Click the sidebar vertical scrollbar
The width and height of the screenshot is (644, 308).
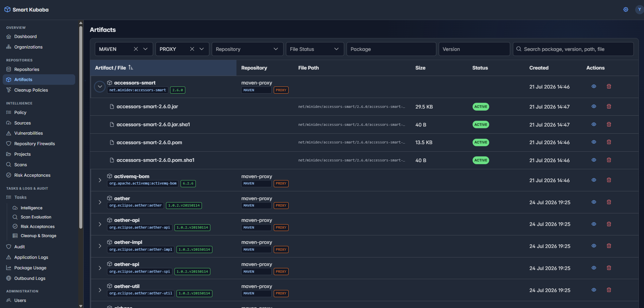pyautogui.click(x=81, y=127)
